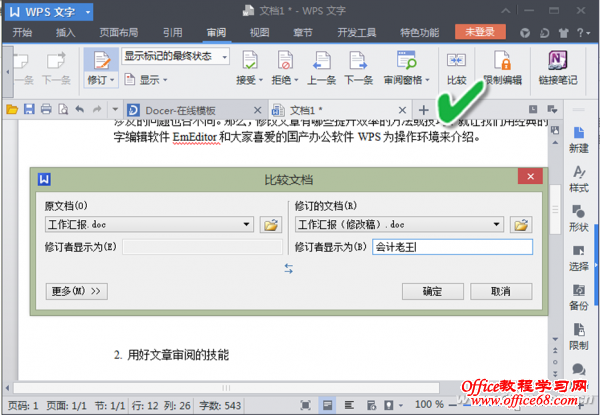
Task: Open the 开始 ribbon tab
Action: click(22, 33)
